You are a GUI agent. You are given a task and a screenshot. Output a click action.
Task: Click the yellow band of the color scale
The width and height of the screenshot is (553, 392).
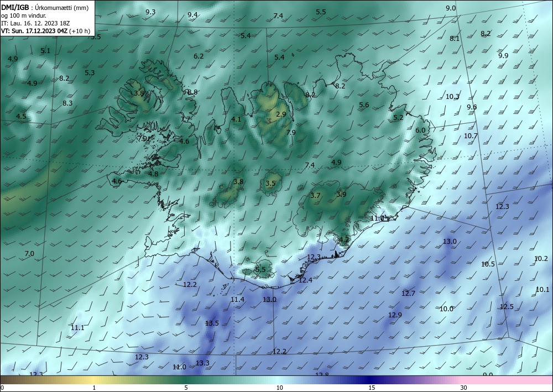93,380
